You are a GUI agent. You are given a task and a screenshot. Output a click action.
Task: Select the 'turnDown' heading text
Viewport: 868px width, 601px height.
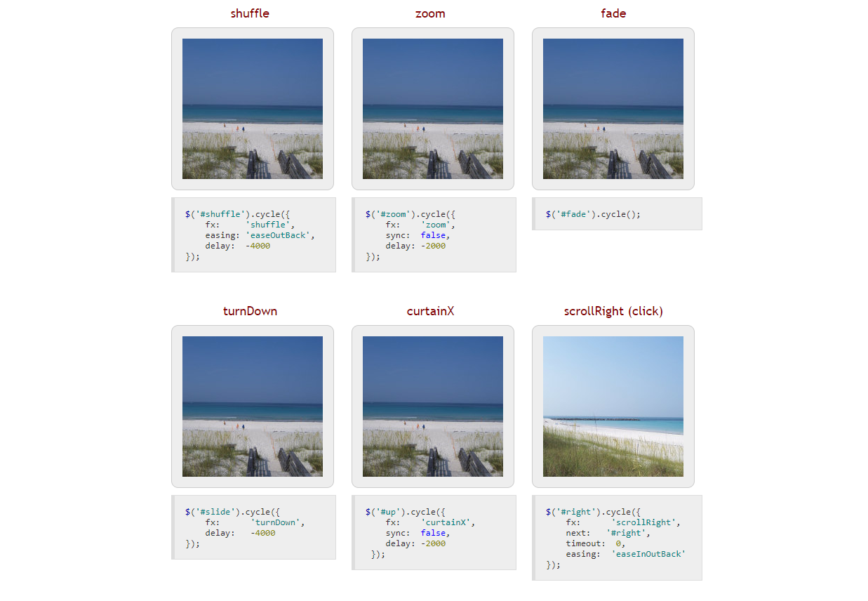tap(250, 311)
